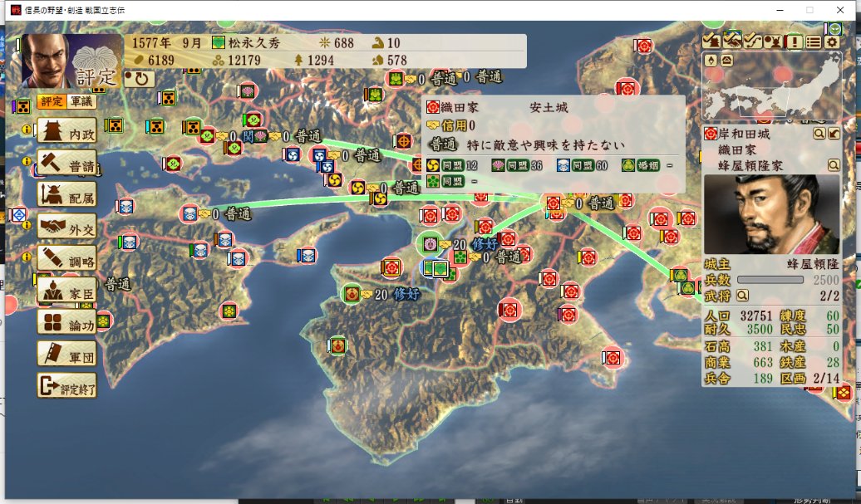Click the 岸和田城 red clan crest
Viewport: 861px width, 504px height.
(x=711, y=134)
